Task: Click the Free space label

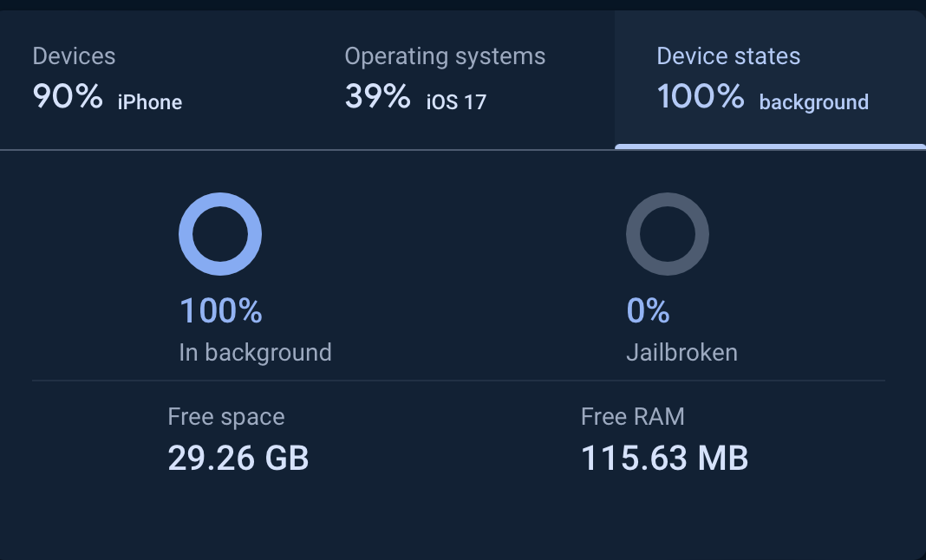Action: [226, 417]
